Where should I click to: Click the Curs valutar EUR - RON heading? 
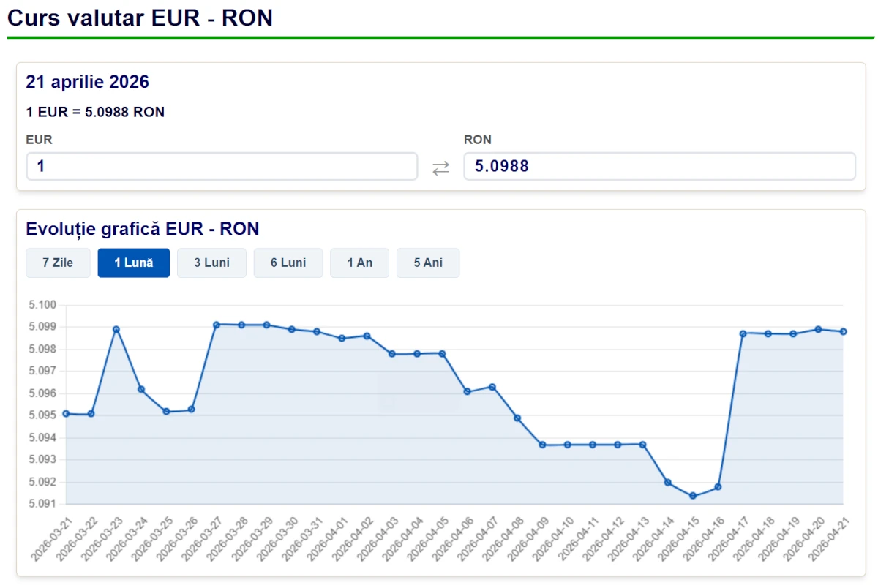point(140,18)
